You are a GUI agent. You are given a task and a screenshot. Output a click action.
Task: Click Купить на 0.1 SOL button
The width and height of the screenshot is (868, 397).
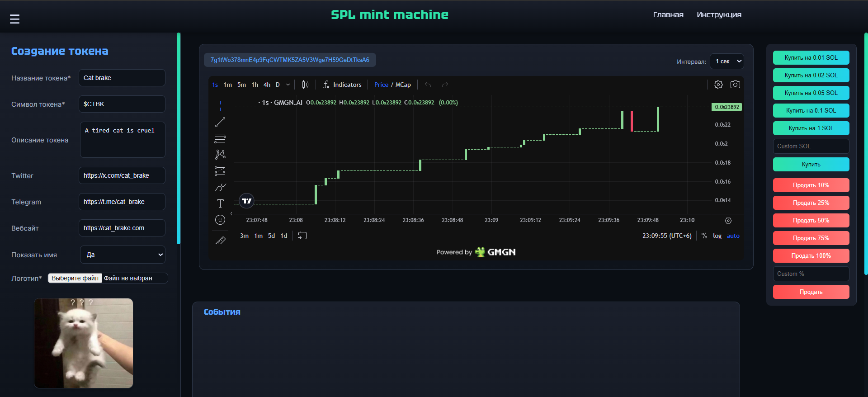811,110
